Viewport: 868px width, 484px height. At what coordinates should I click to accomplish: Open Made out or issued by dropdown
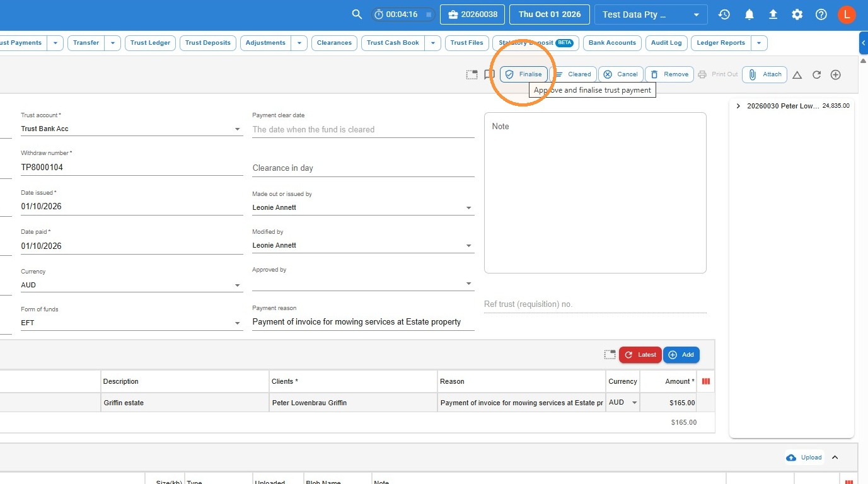click(x=363, y=207)
